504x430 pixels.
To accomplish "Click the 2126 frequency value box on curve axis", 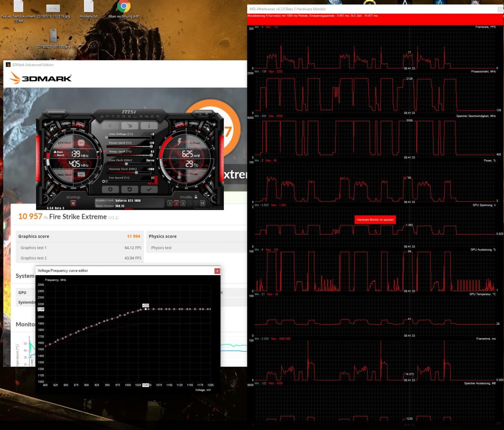I will [41, 309].
